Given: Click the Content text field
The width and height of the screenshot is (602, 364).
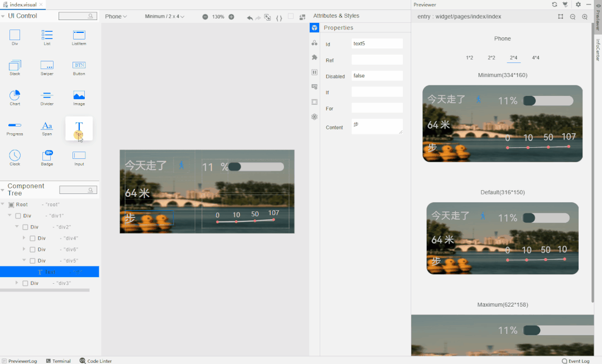Looking at the screenshot, I should 377,127.
